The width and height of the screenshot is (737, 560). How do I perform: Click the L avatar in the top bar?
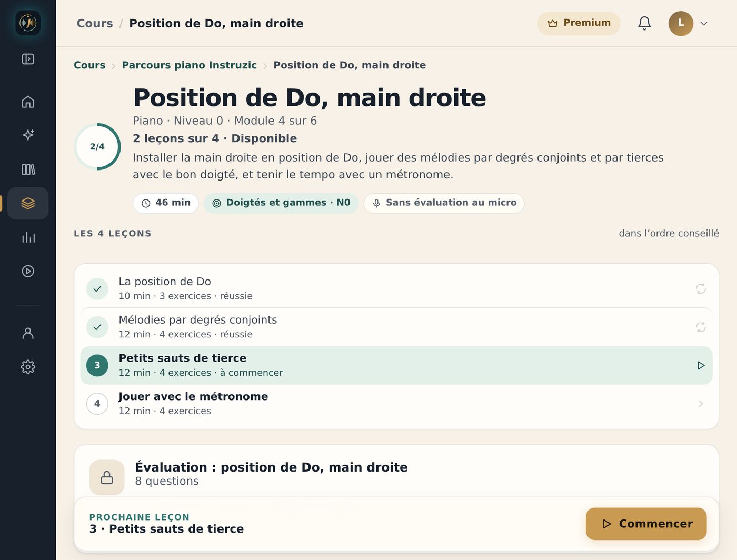(681, 23)
